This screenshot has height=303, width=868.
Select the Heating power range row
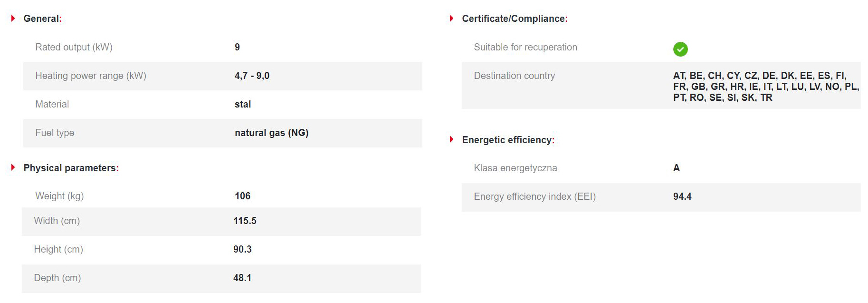click(x=223, y=76)
